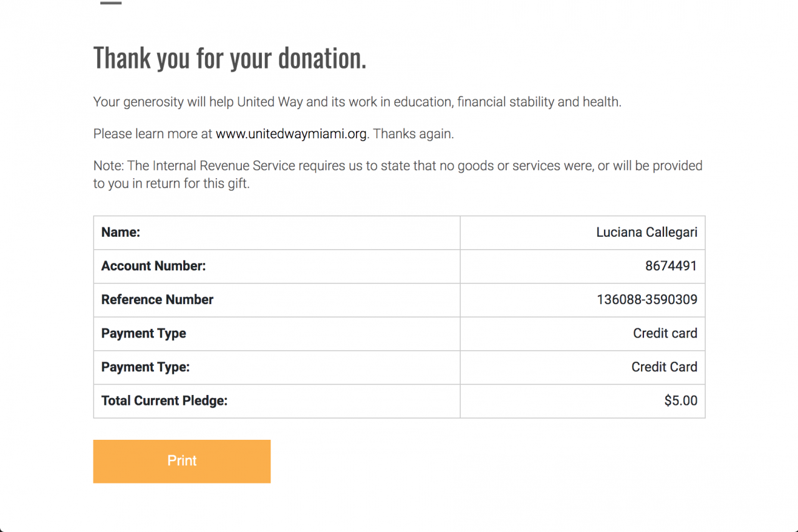The height and width of the screenshot is (532, 798).
Task: Click the small gray dash above the heading
Action: point(111,3)
